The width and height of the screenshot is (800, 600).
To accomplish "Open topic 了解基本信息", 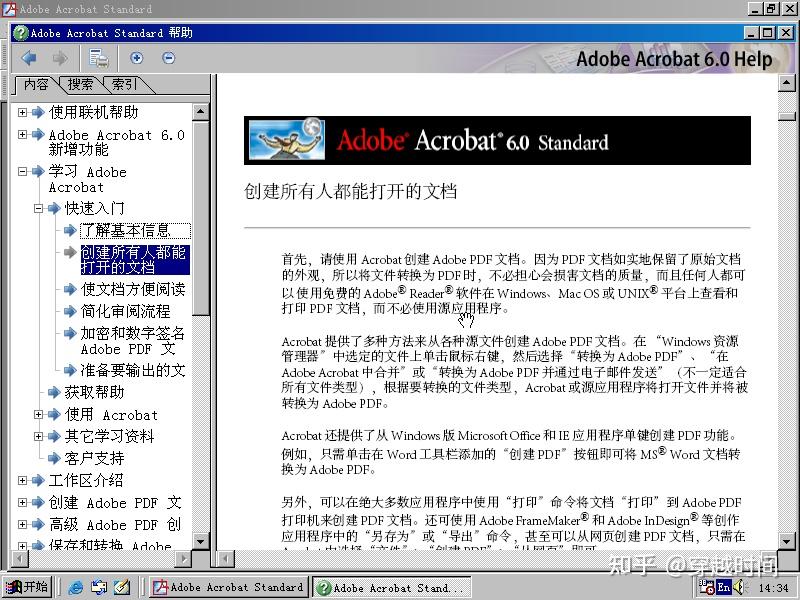I will [135, 231].
